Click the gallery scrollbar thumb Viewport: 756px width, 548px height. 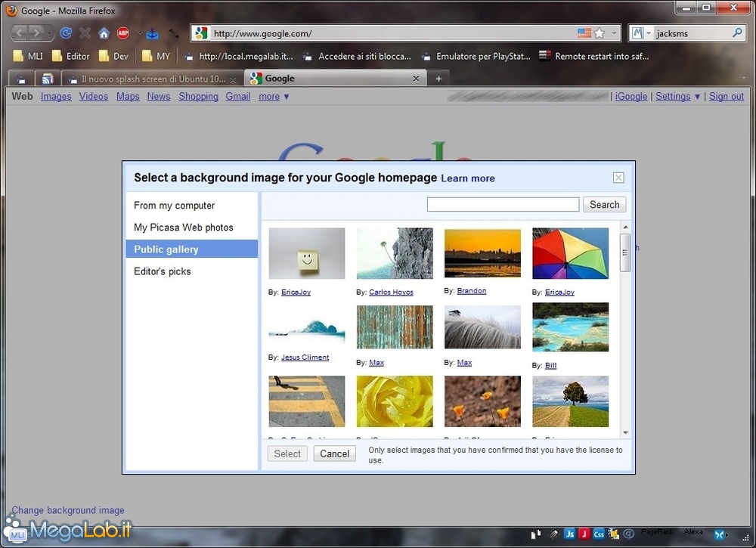pyautogui.click(x=625, y=252)
